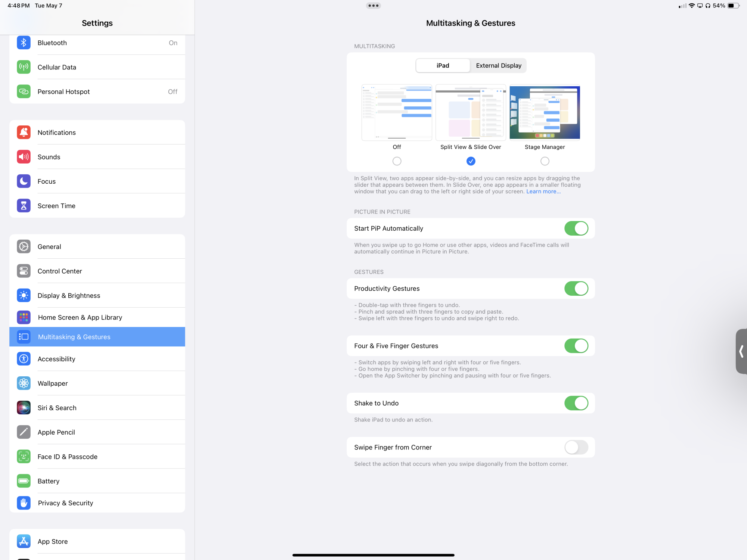The image size is (747, 560).
Task: Enable Swipe Finger from Corner switch
Action: [x=576, y=447]
